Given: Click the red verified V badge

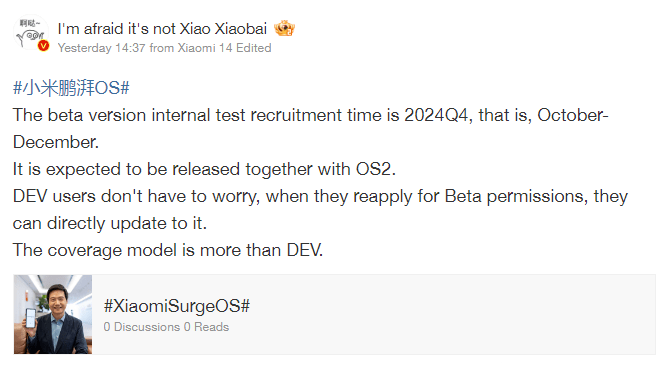Looking at the screenshot, I should point(43,46).
